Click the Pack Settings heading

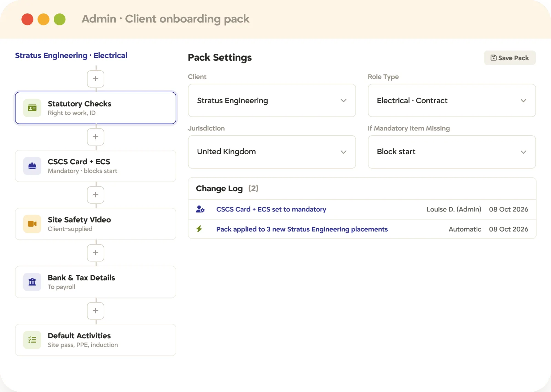220,58
